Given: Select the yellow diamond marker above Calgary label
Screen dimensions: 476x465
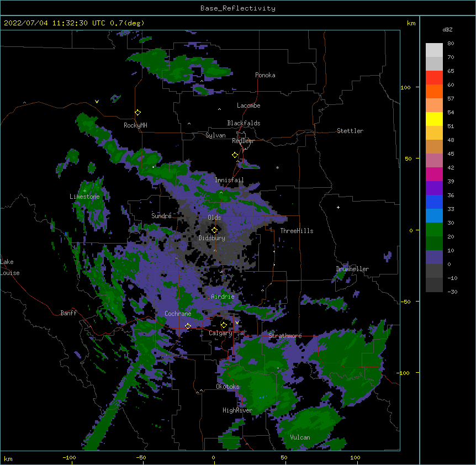Looking at the screenshot, I should [224, 325].
